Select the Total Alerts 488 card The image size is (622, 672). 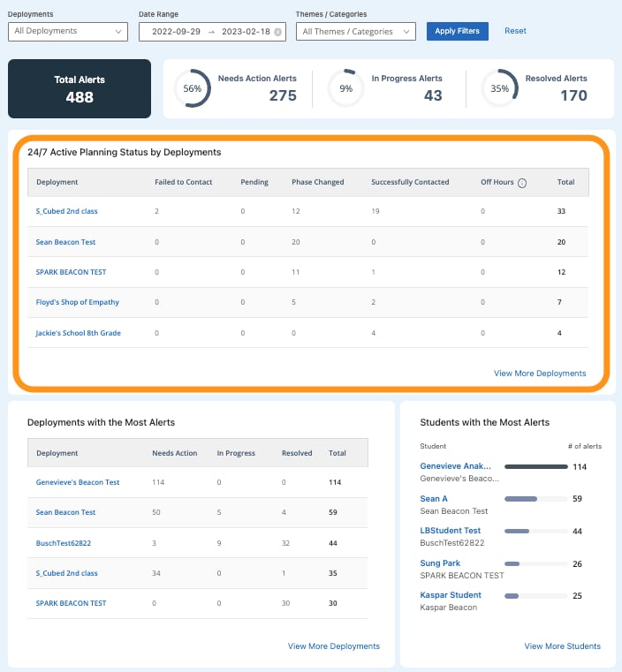(x=80, y=88)
